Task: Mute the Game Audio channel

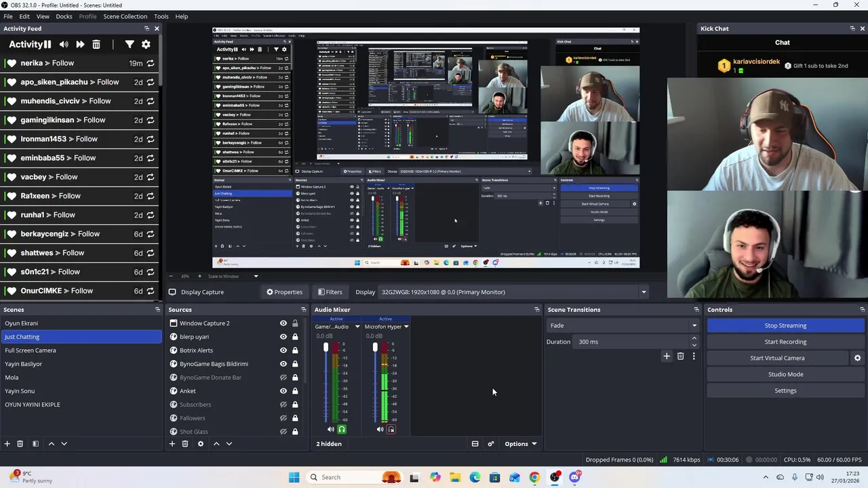Action: pos(331,429)
